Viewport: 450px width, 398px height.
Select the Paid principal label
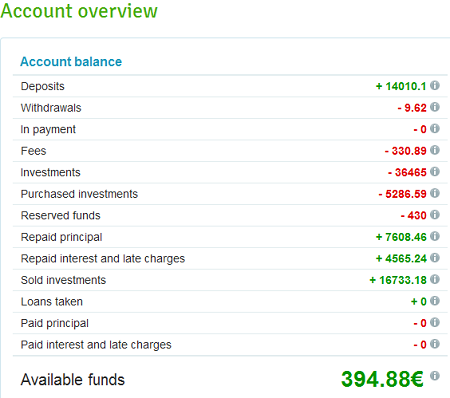point(55,323)
